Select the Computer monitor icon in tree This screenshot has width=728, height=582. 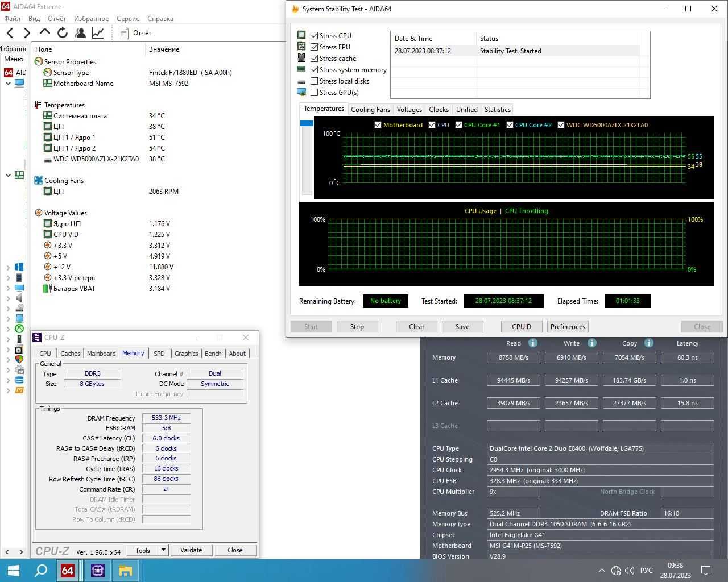(x=19, y=83)
